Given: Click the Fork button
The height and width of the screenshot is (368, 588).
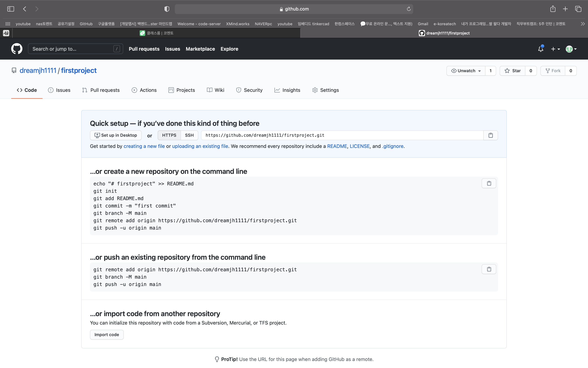Looking at the screenshot, I should coord(553,71).
